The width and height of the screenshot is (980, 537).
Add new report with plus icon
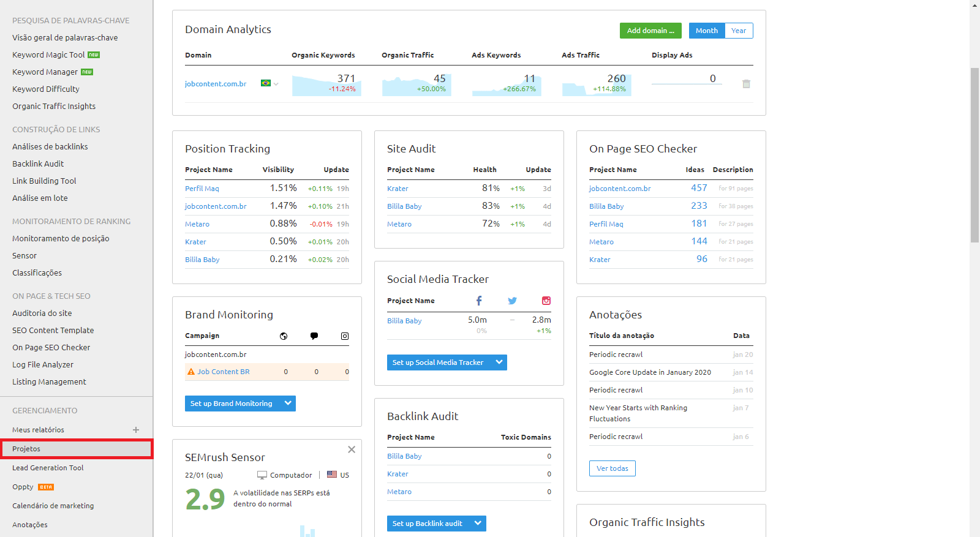click(x=136, y=430)
